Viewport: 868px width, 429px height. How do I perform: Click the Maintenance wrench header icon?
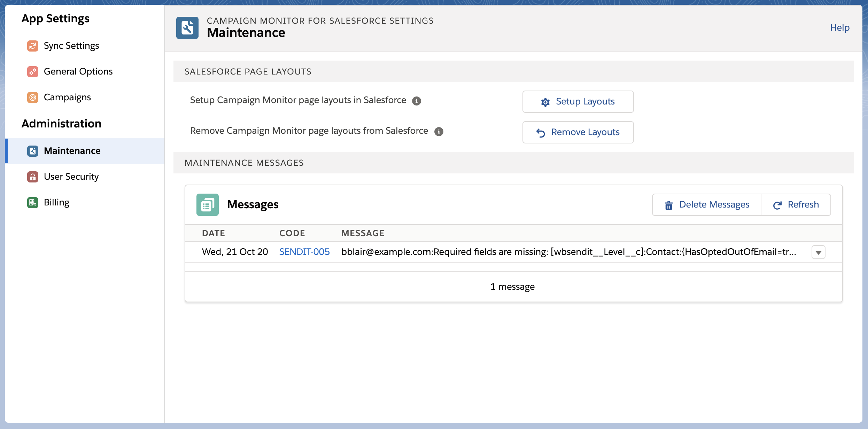tap(187, 28)
